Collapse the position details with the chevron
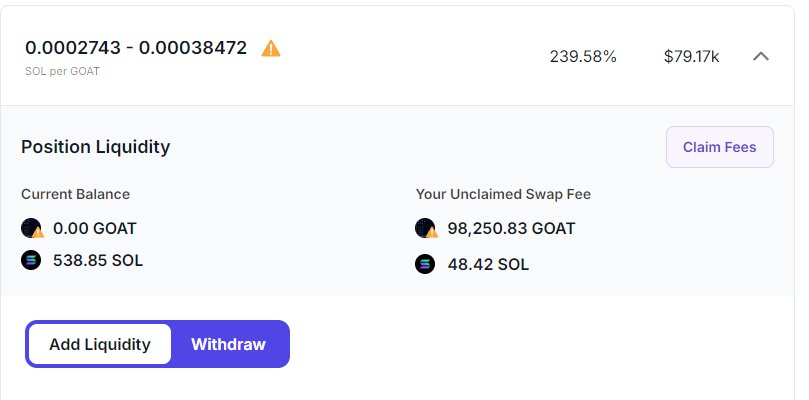 760,56
